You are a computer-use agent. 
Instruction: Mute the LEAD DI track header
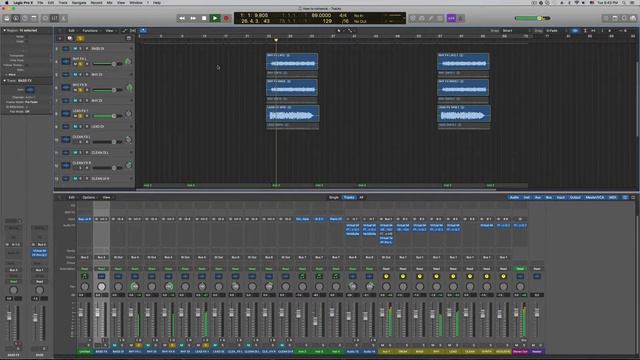pos(75,127)
